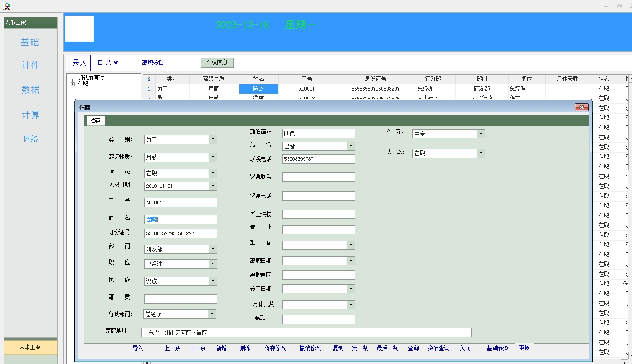
Task: Click the 家庭地址 text field
Action: click(x=306, y=332)
